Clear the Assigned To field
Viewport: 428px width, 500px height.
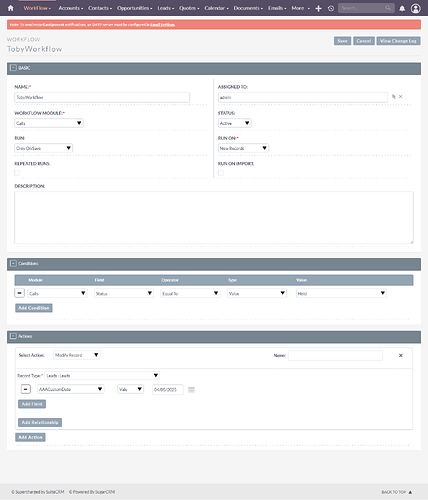(x=401, y=97)
